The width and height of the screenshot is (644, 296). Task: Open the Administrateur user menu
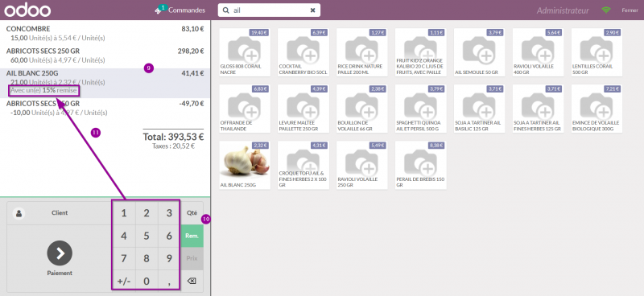pyautogui.click(x=562, y=10)
